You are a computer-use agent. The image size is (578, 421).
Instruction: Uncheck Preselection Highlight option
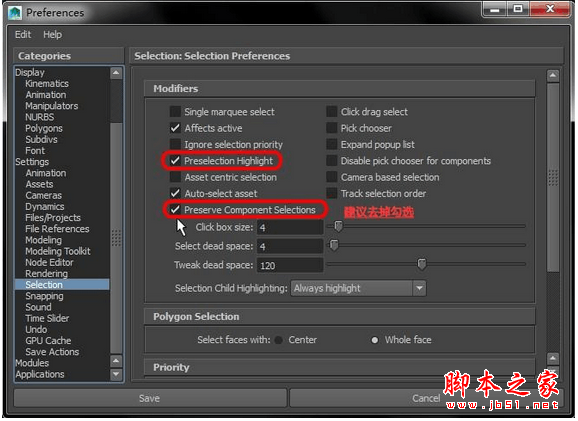(175, 161)
